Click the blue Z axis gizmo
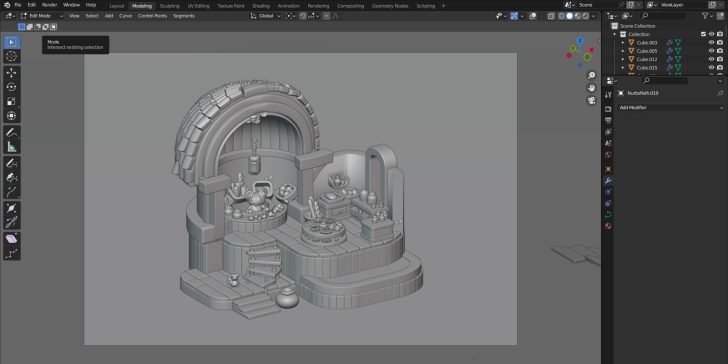Screen dimensions: 728x364 click(580, 40)
